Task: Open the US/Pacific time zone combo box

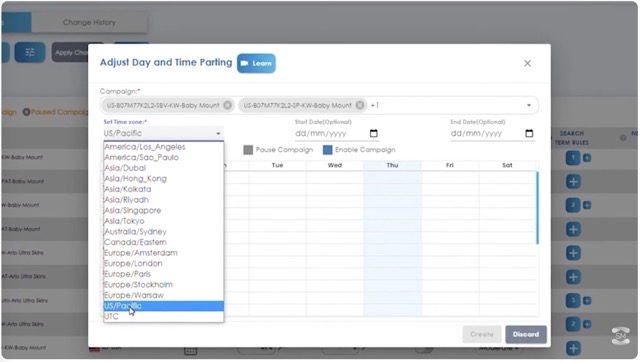Action: click(x=163, y=133)
